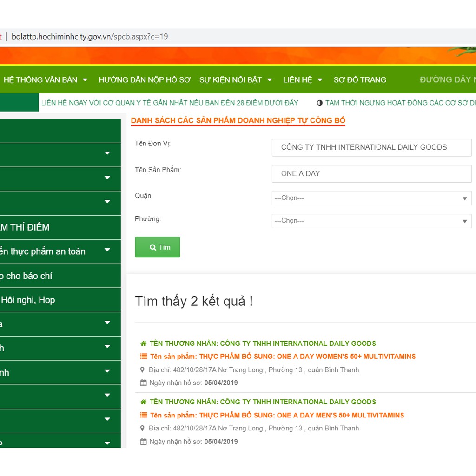Viewport: 476px width, 476px height.
Task: Click map pin icon of first result address
Action: 143,370
